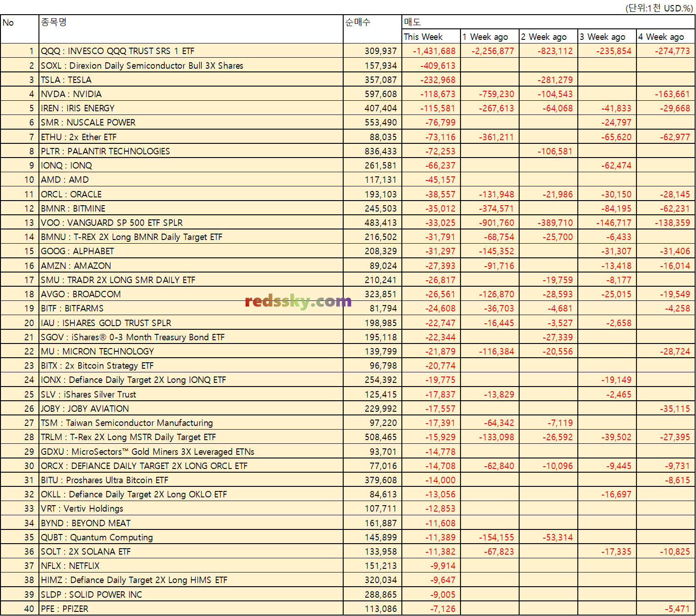The width and height of the screenshot is (696, 616).
Task: Click 'SOXL : Direxion Daily Semiconductor Bull 3X Shares'
Action: 191,65
